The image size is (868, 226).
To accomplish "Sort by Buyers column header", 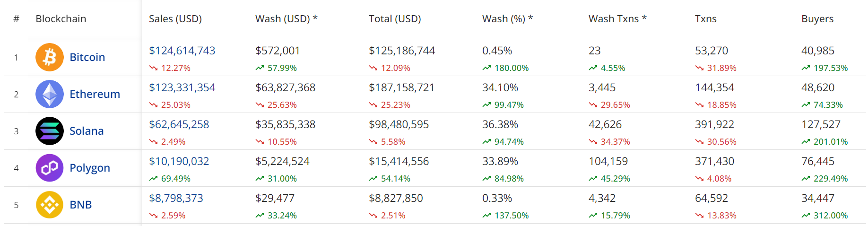I will pyautogui.click(x=817, y=19).
